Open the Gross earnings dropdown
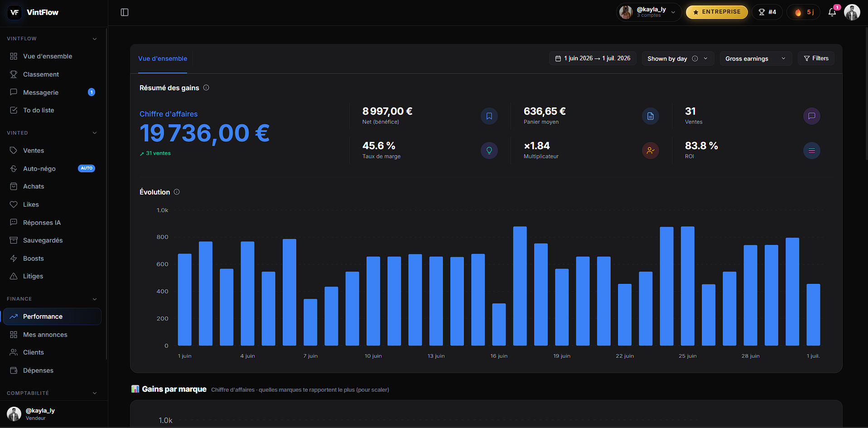 pyautogui.click(x=756, y=58)
